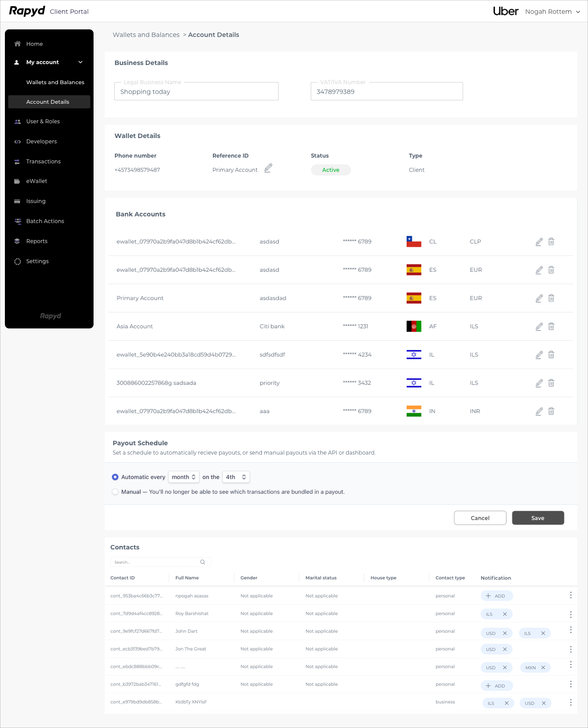Go to Transactions in the sidebar

point(43,162)
